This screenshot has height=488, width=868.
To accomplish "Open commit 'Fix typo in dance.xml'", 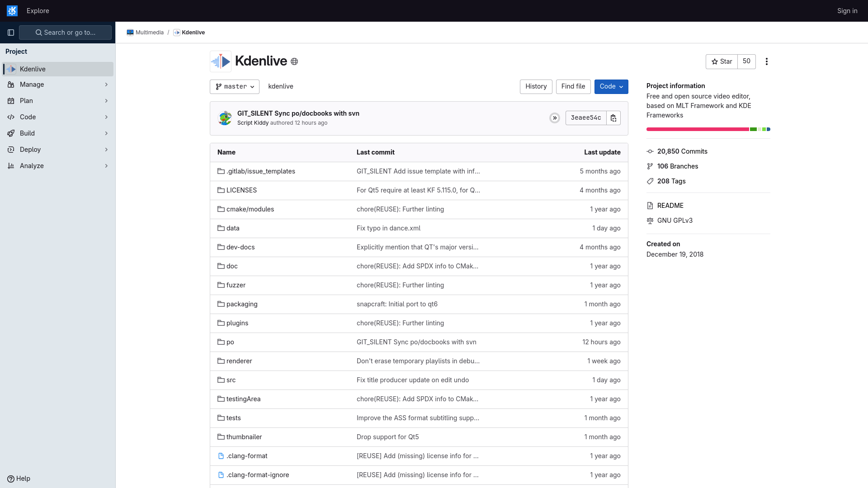I will tap(388, 228).
